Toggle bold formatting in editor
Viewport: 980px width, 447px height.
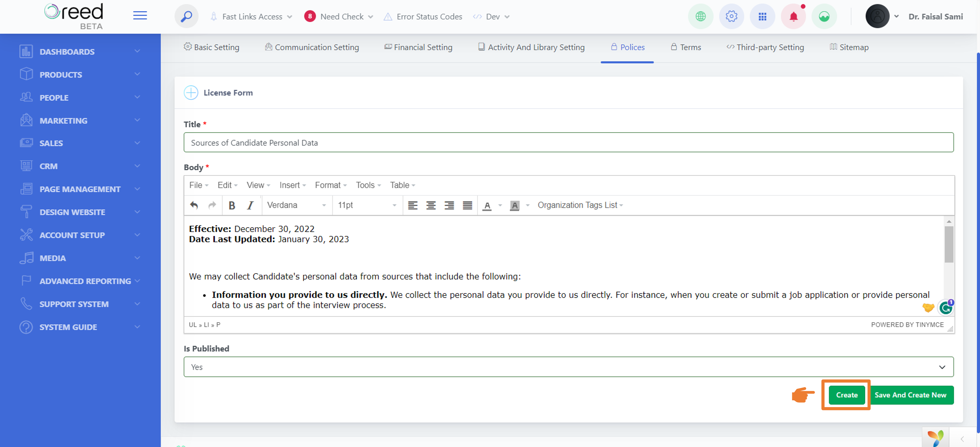point(232,205)
